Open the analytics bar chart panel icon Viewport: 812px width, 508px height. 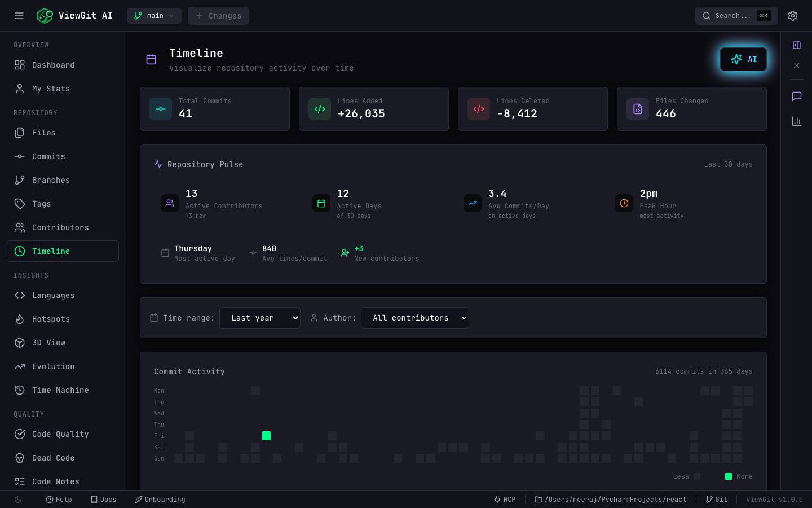[796, 121]
